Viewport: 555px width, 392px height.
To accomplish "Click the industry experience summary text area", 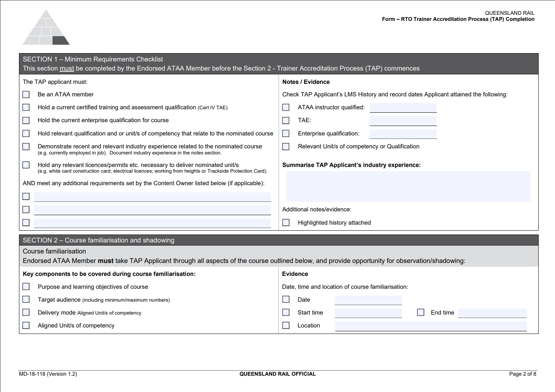I will coord(408,186).
